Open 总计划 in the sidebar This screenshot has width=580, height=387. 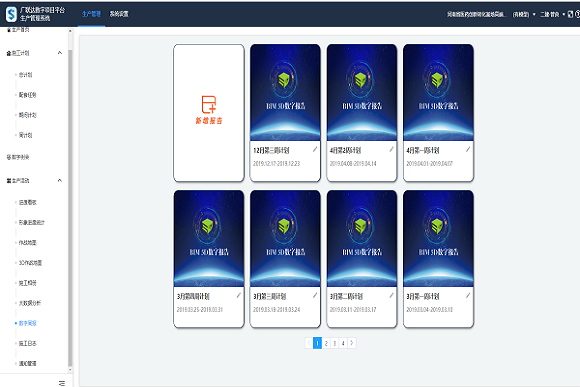click(x=26, y=75)
